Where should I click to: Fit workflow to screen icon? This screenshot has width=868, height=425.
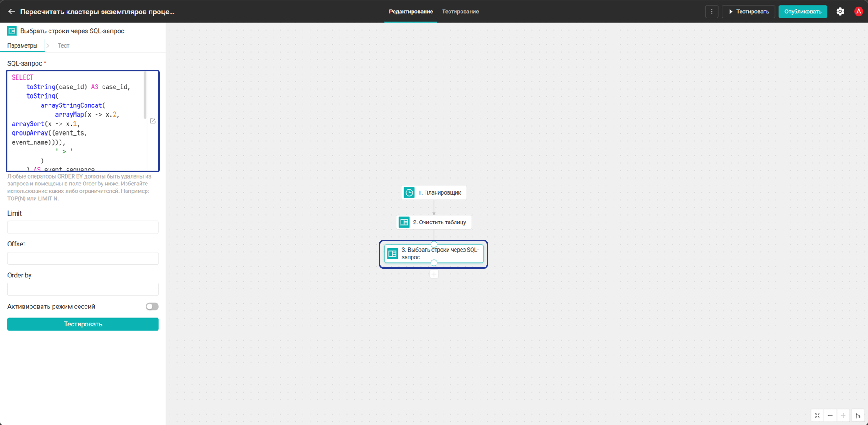coord(817,415)
